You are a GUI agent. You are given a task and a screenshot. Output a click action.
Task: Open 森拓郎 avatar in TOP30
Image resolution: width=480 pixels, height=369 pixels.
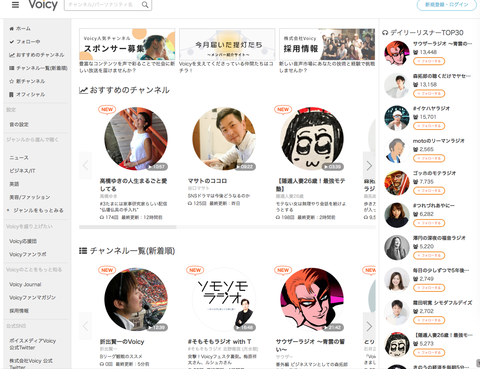397,86
